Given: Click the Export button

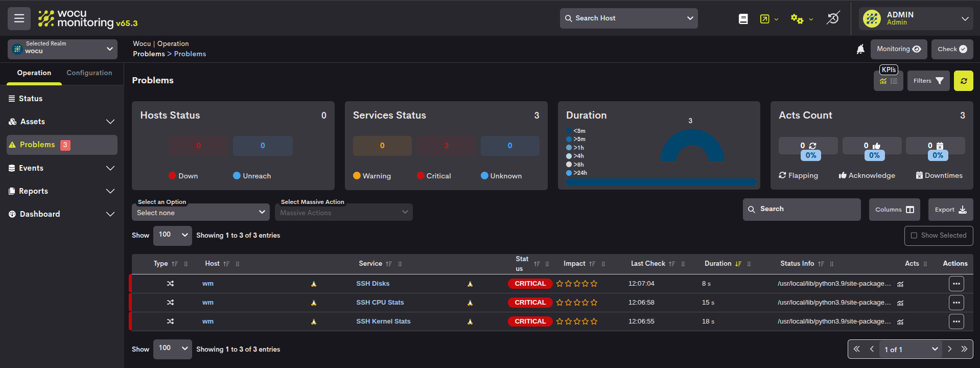Looking at the screenshot, I should [950, 210].
